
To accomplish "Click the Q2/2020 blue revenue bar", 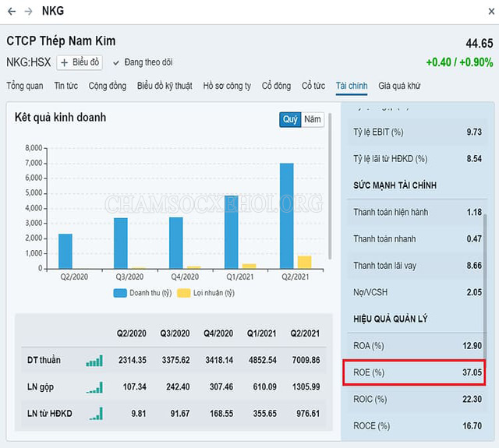I will point(65,251).
